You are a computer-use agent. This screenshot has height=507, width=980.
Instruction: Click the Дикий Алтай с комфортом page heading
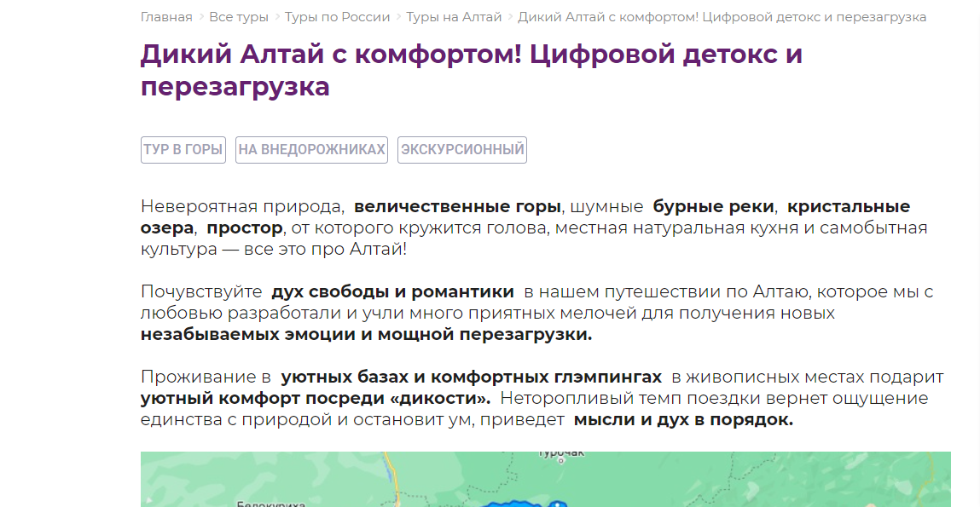pos(471,70)
